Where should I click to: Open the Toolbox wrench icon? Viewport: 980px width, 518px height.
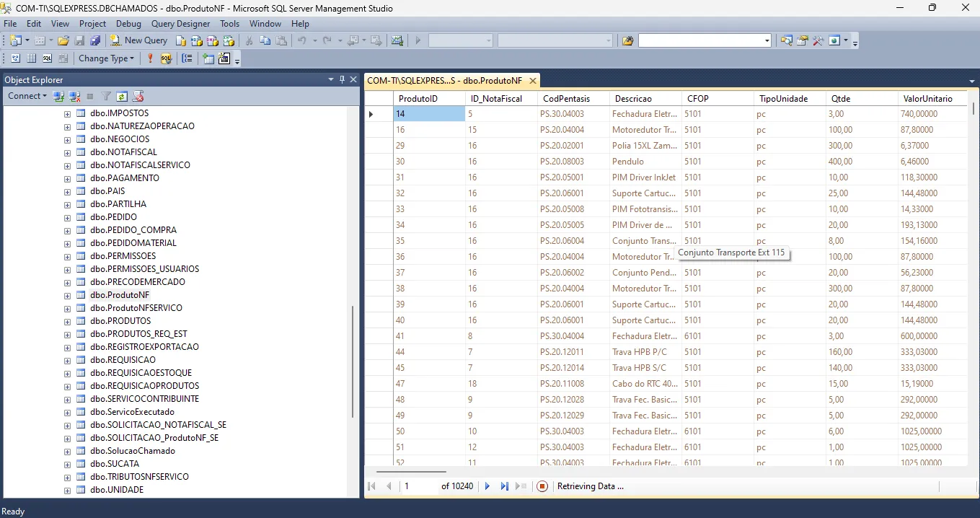(x=818, y=40)
